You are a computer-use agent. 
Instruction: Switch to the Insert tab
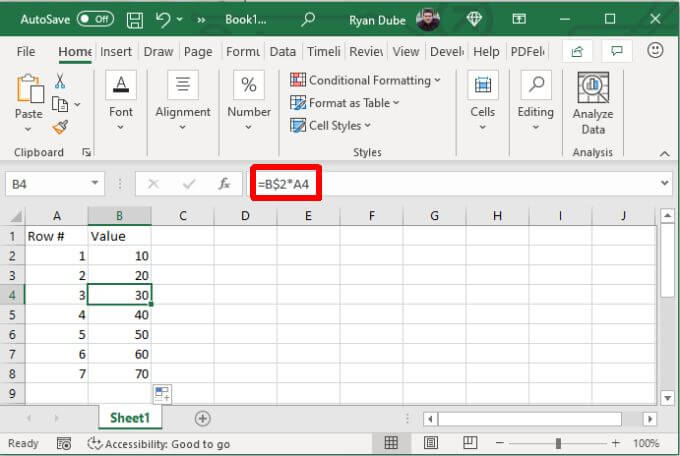click(x=115, y=52)
